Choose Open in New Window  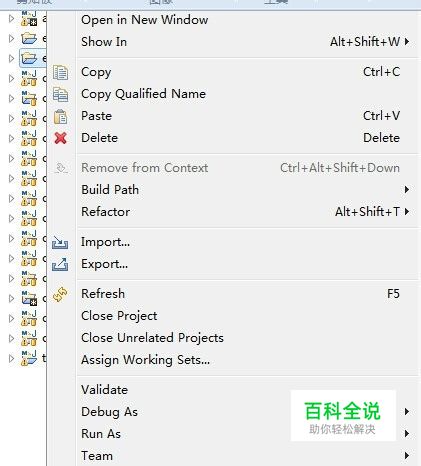[x=145, y=20]
